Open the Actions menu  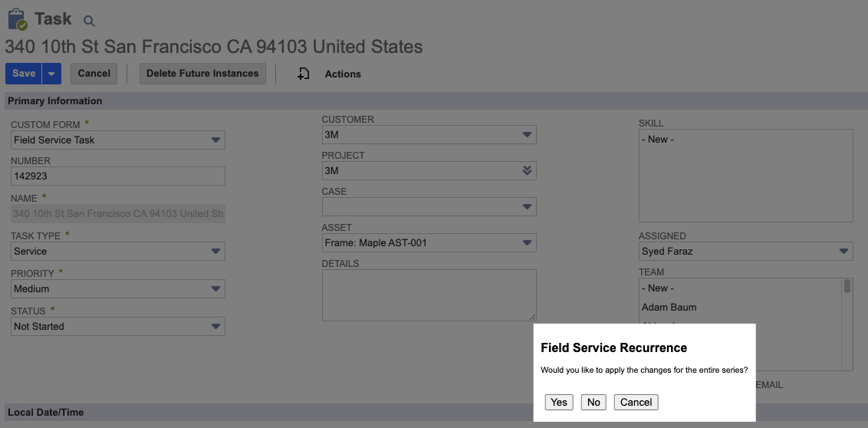[342, 74]
